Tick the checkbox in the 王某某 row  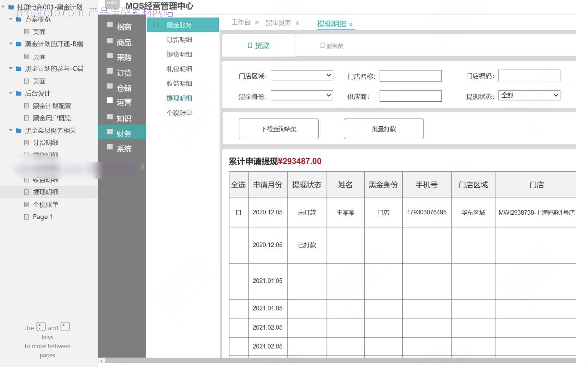(x=238, y=212)
